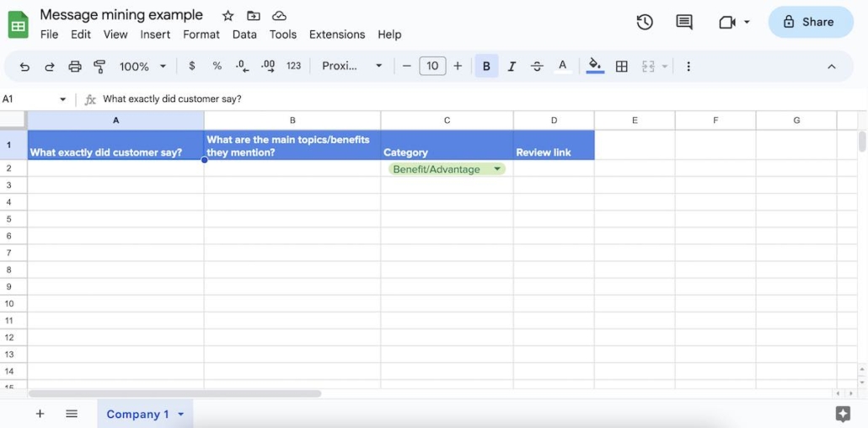Edit the font size field

tap(432, 67)
